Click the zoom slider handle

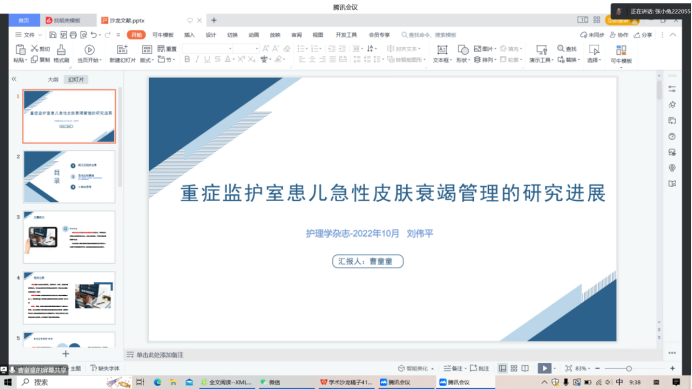pyautogui.click(x=628, y=368)
